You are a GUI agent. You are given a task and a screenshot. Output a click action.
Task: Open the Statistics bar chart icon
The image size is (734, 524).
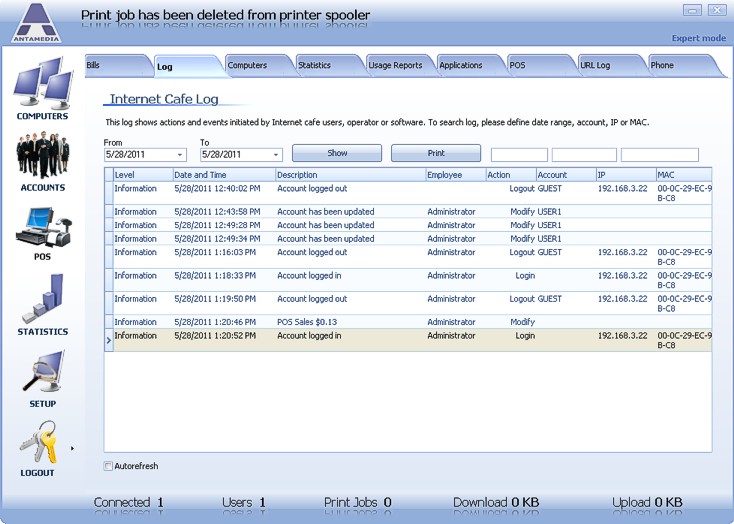click(43, 298)
